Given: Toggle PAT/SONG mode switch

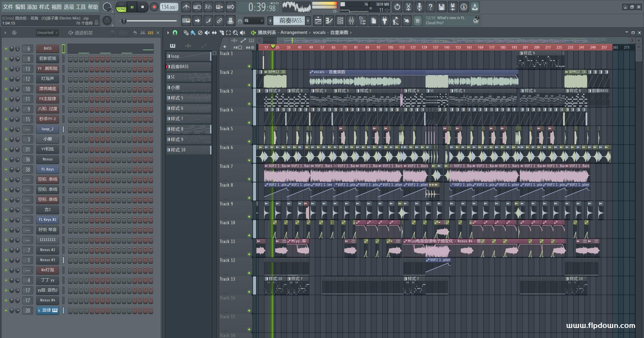Looking at the screenshot, I should 121,7.
